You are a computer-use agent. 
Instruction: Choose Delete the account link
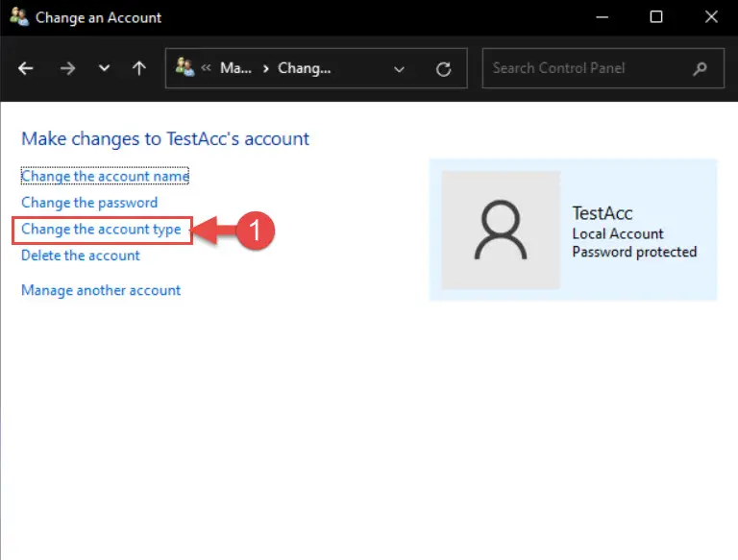point(81,256)
